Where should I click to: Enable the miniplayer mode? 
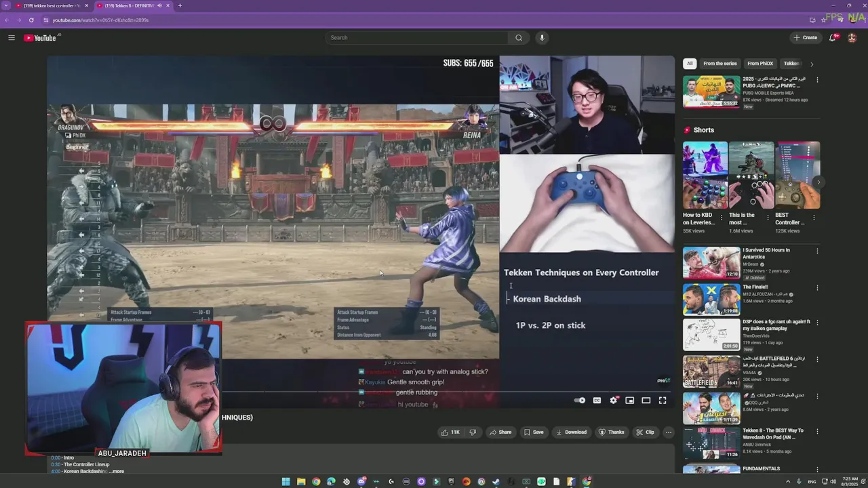[630, 401]
